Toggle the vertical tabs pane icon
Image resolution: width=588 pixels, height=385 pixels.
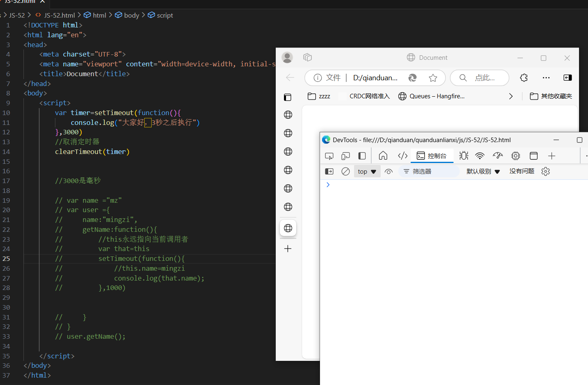pyautogui.click(x=288, y=97)
